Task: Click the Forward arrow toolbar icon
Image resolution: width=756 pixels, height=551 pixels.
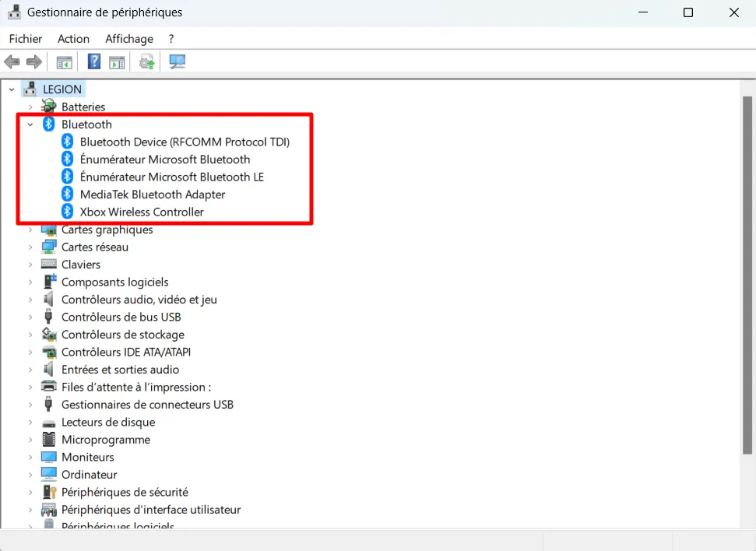Action: click(x=34, y=61)
